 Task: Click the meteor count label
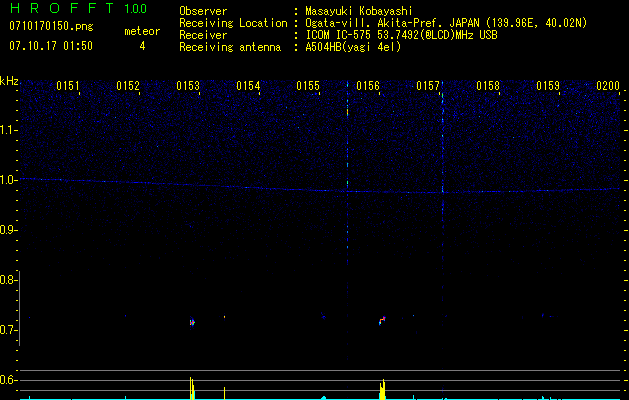[x=142, y=31]
